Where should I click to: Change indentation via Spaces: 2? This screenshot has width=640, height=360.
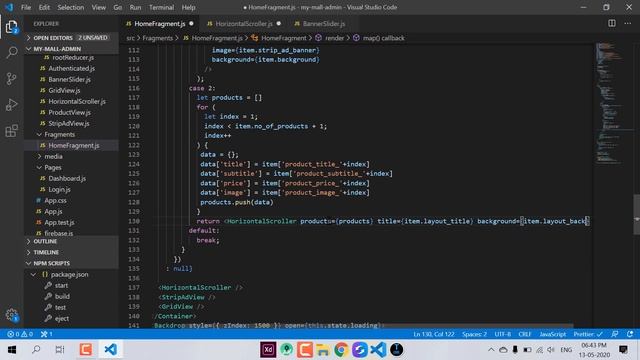coord(474,334)
